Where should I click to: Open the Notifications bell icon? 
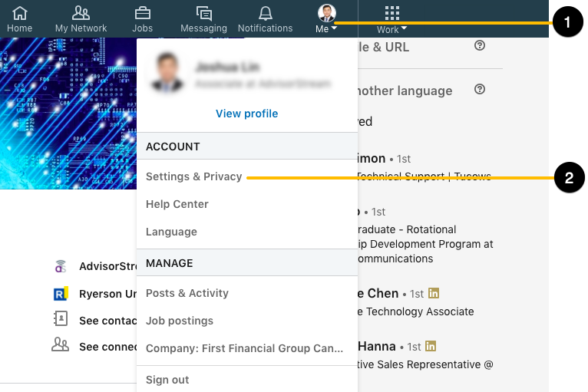(266, 13)
